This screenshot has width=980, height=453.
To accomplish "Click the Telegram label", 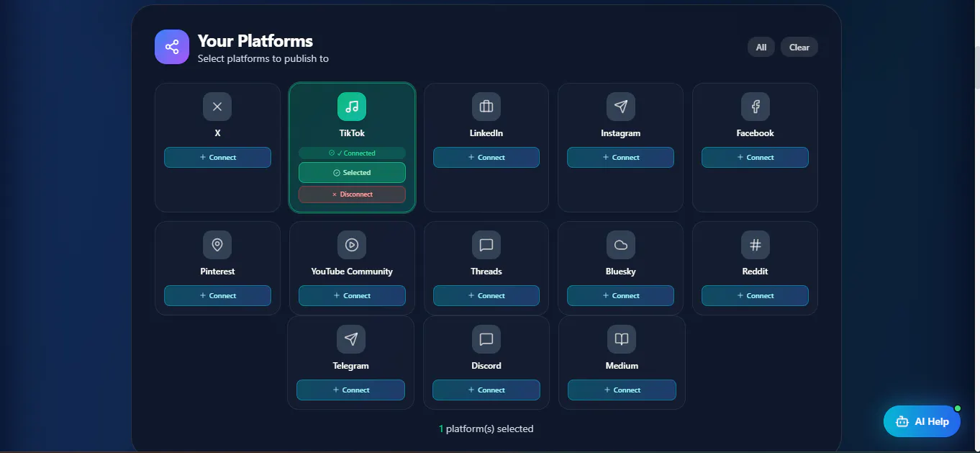I will click(351, 366).
